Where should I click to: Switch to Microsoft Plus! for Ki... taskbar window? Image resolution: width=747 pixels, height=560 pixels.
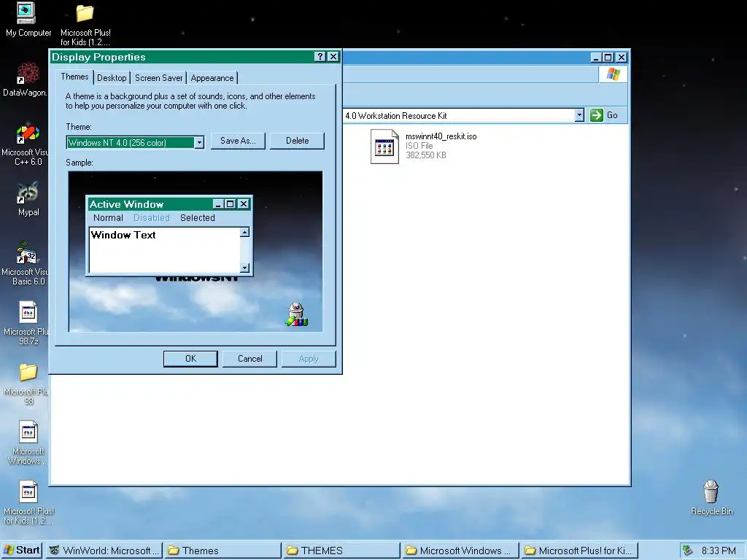click(579, 551)
